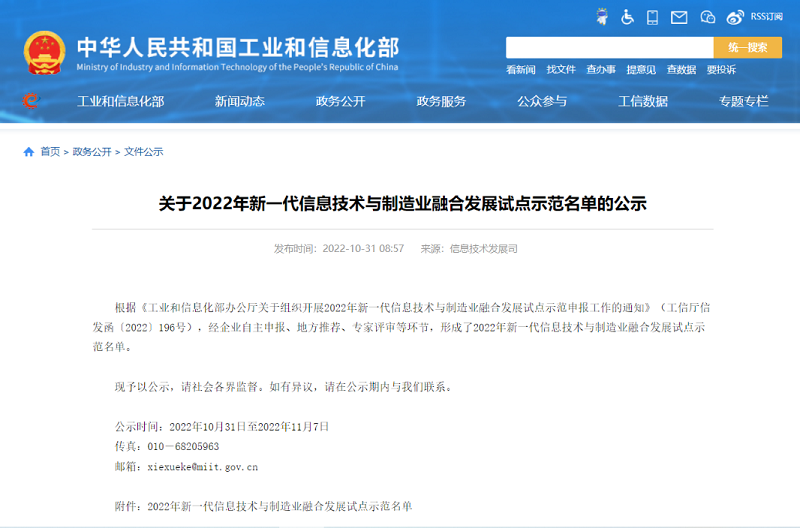Click the 找文件 quick link
The width and height of the screenshot is (800, 528).
coord(561,70)
